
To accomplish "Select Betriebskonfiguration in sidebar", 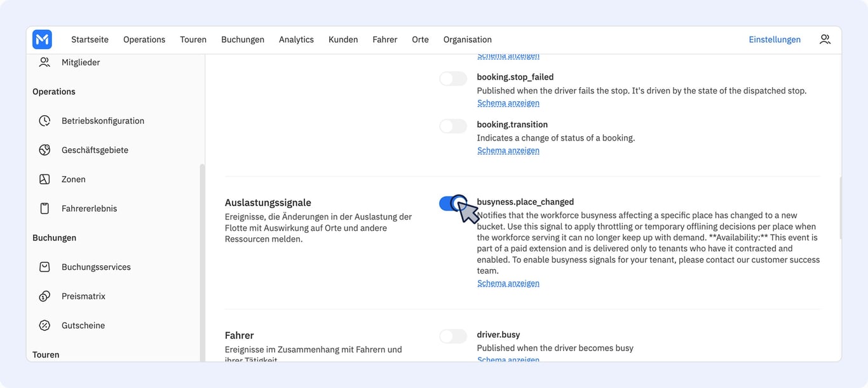I will coord(103,121).
